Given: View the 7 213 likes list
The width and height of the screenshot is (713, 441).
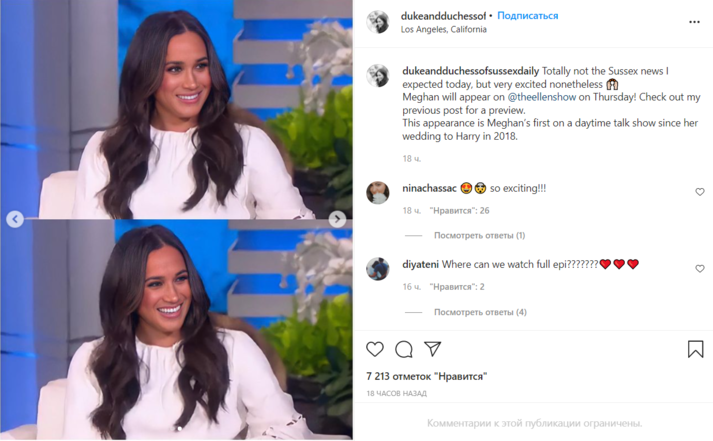Looking at the screenshot, I should (427, 376).
